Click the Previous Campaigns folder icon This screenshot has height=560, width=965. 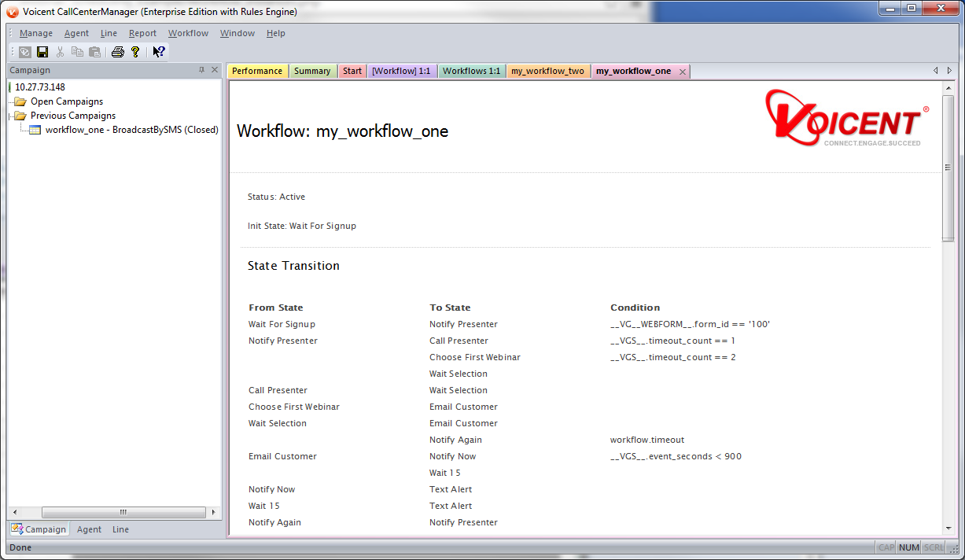(20, 116)
